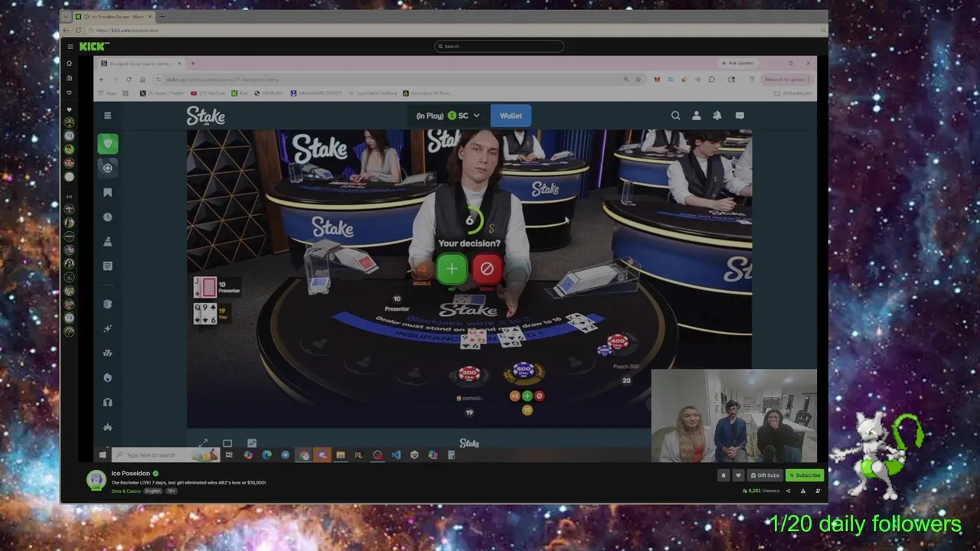Open the Stake user profile icon
The width and height of the screenshot is (980, 551).
tap(697, 116)
